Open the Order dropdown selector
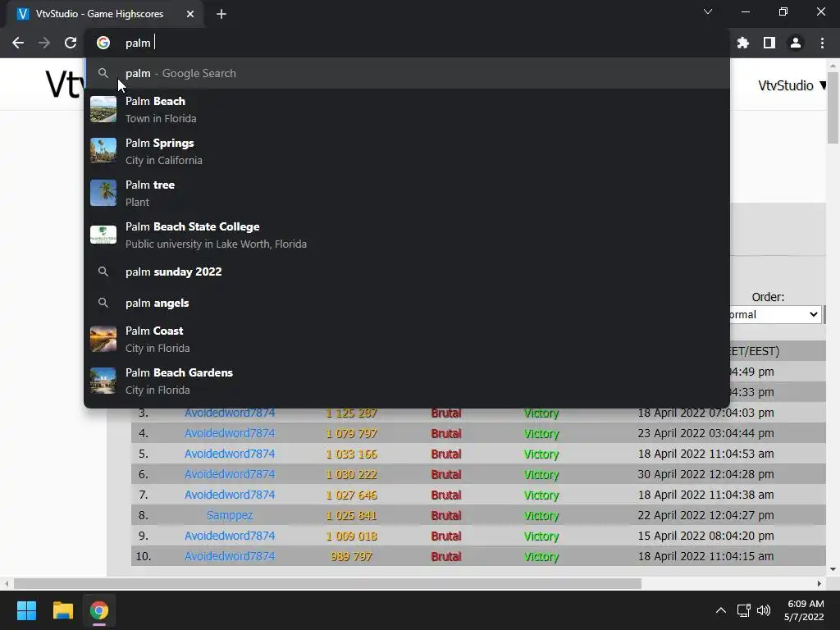 pos(774,314)
